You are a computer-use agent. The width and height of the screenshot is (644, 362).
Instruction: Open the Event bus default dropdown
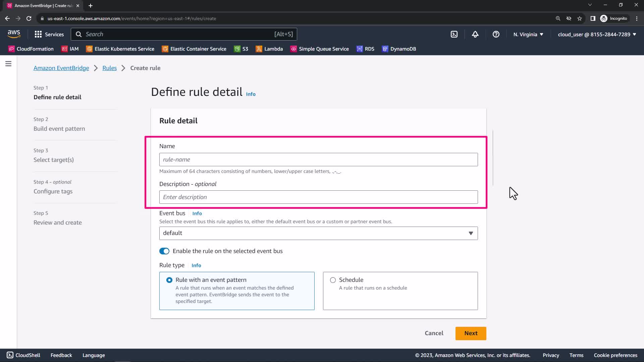(318, 233)
